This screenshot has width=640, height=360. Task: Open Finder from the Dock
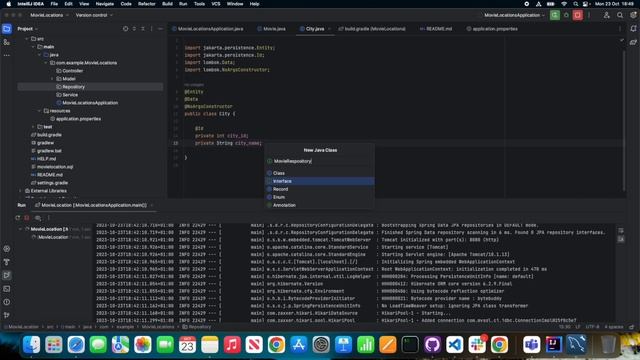[x=31, y=344]
